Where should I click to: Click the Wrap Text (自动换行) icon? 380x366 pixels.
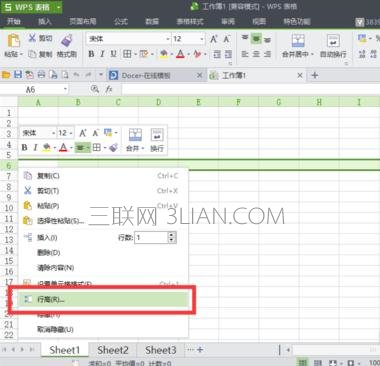tap(333, 41)
